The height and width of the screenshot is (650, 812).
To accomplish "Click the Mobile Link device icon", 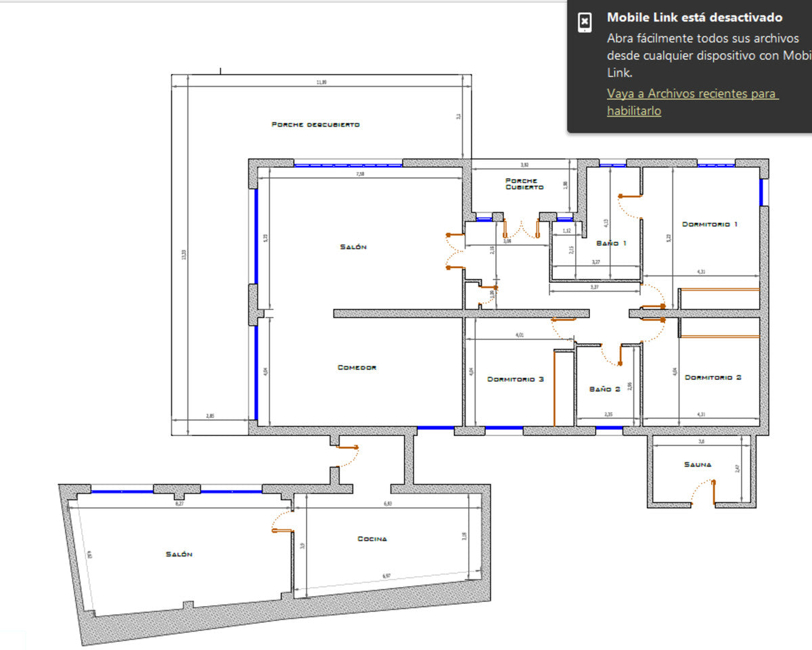I will [x=585, y=22].
